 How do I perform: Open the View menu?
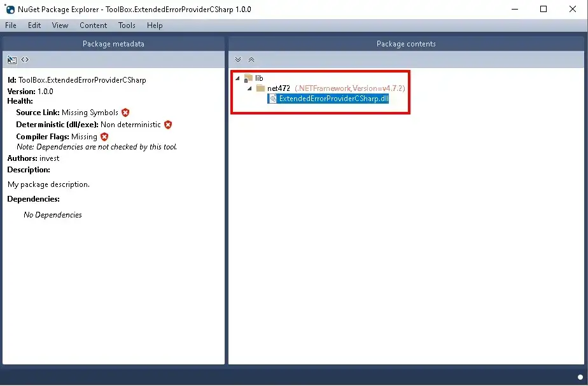coord(60,25)
